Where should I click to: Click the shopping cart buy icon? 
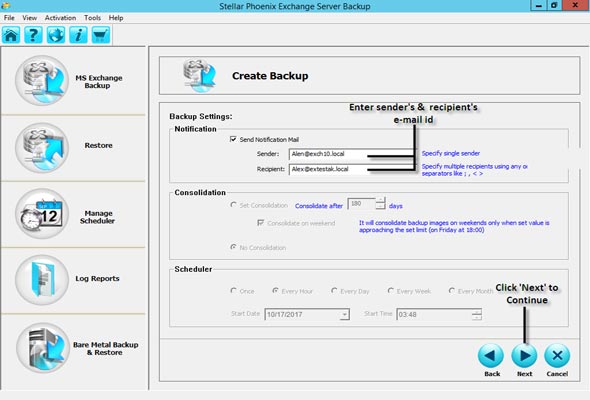[x=101, y=35]
